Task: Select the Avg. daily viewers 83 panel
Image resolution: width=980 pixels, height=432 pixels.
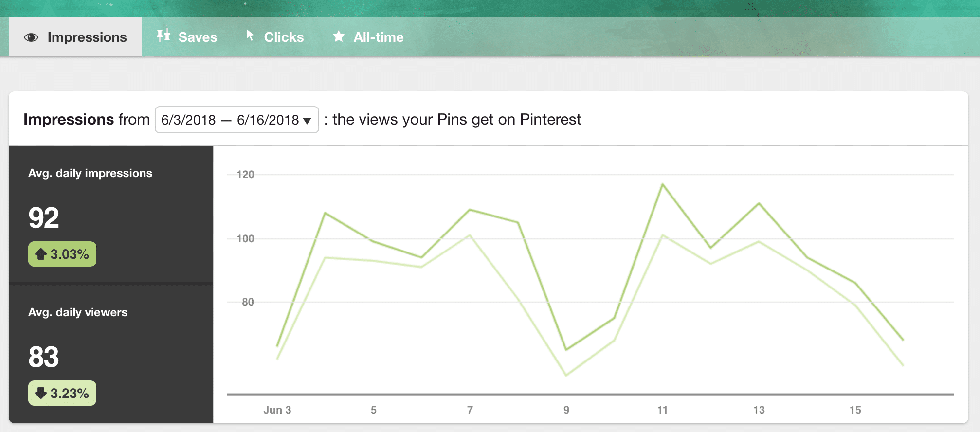Action: [x=111, y=354]
